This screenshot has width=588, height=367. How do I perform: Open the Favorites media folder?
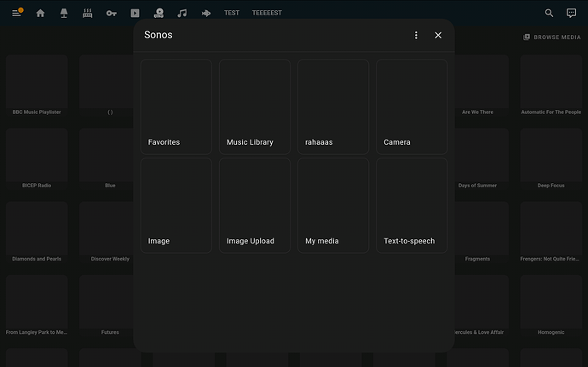tap(176, 106)
